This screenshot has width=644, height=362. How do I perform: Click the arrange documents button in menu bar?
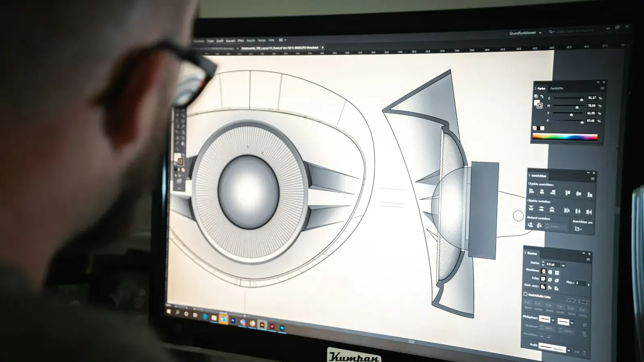coord(283,40)
